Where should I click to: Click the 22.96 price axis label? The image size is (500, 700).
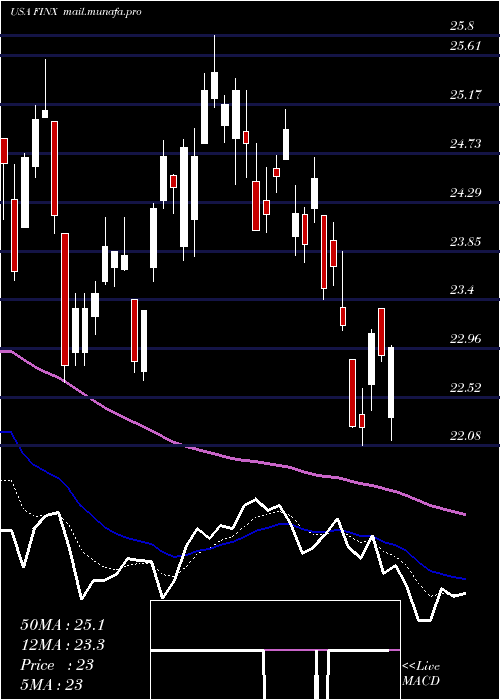466,338
